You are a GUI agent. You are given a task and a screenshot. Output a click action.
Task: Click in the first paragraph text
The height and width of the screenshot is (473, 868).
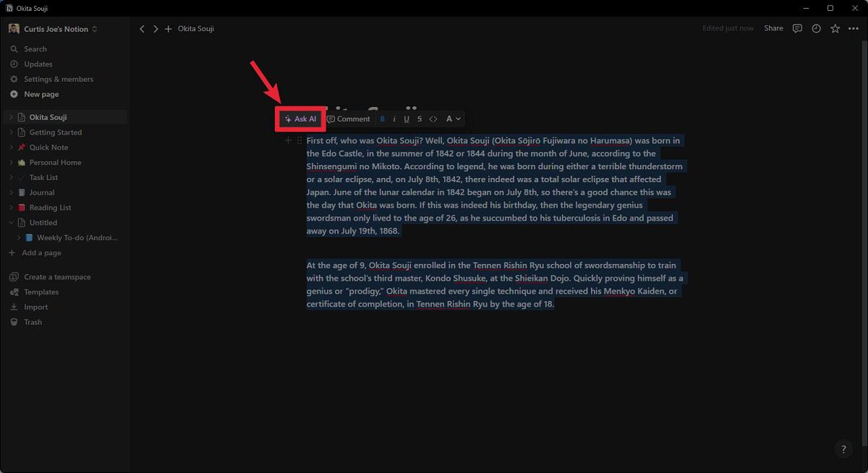coord(494,186)
